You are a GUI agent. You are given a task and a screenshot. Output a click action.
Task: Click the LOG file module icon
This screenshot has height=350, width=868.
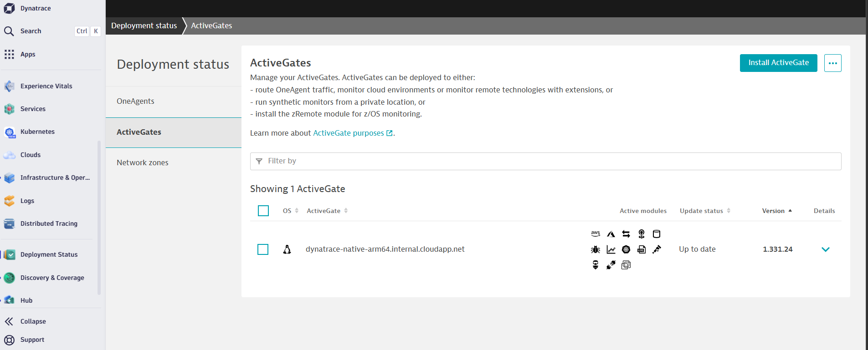pyautogui.click(x=642, y=249)
